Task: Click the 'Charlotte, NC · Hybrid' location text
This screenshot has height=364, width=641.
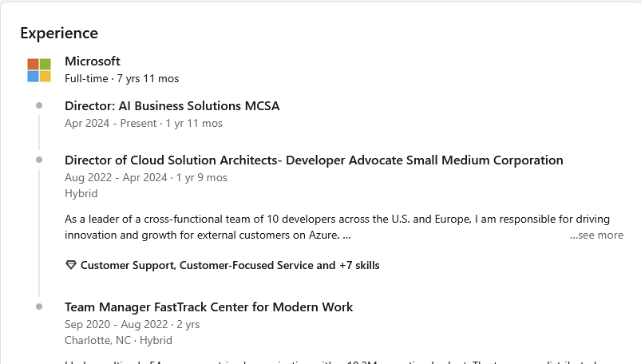Action: (x=118, y=340)
